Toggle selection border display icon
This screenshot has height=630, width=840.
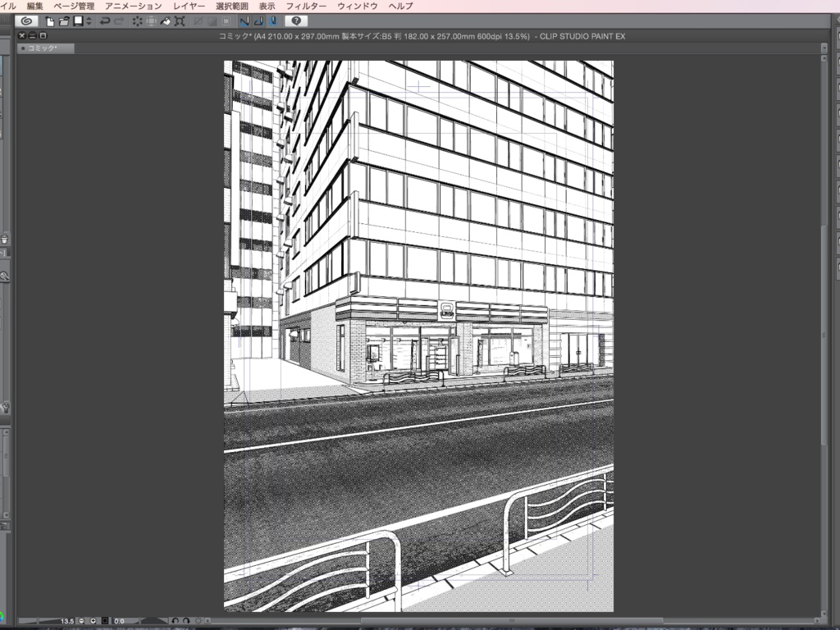tap(226, 21)
